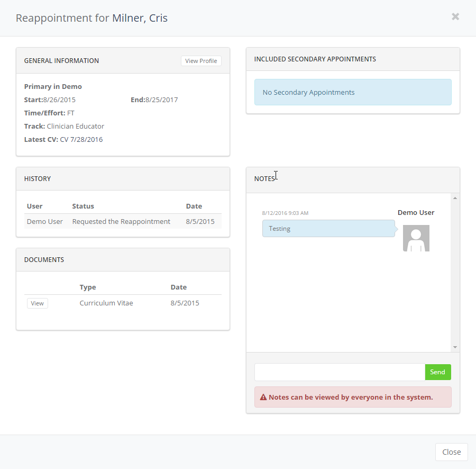Click the Latest CV 7/28/2016 entry
This screenshot has height=469, width=476.
[63, 140]
